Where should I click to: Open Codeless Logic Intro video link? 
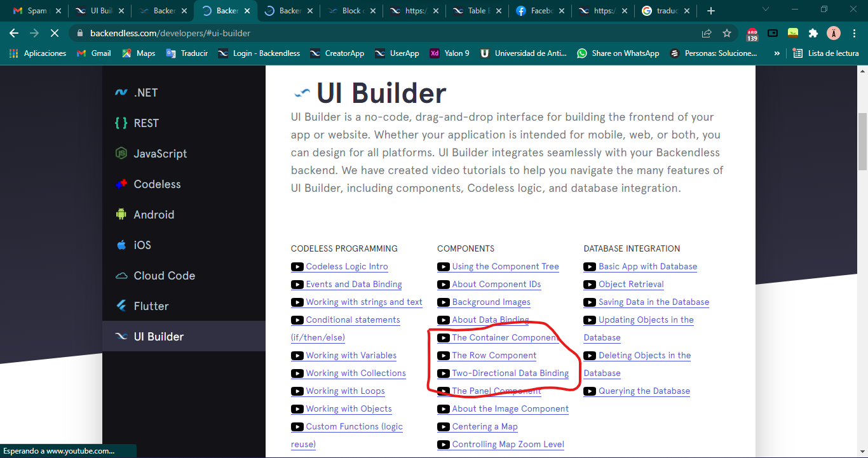[347, 267]
